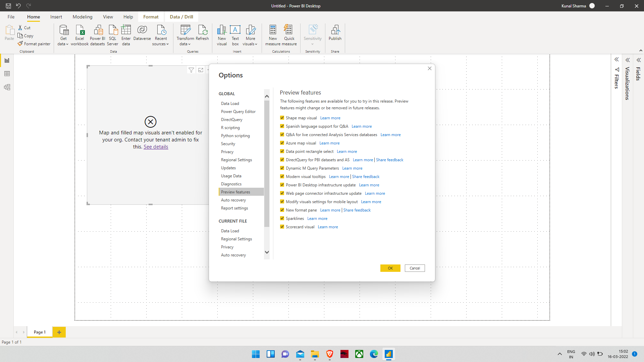
Task: Show hidden system tray icons
Action: click(559, 354)
